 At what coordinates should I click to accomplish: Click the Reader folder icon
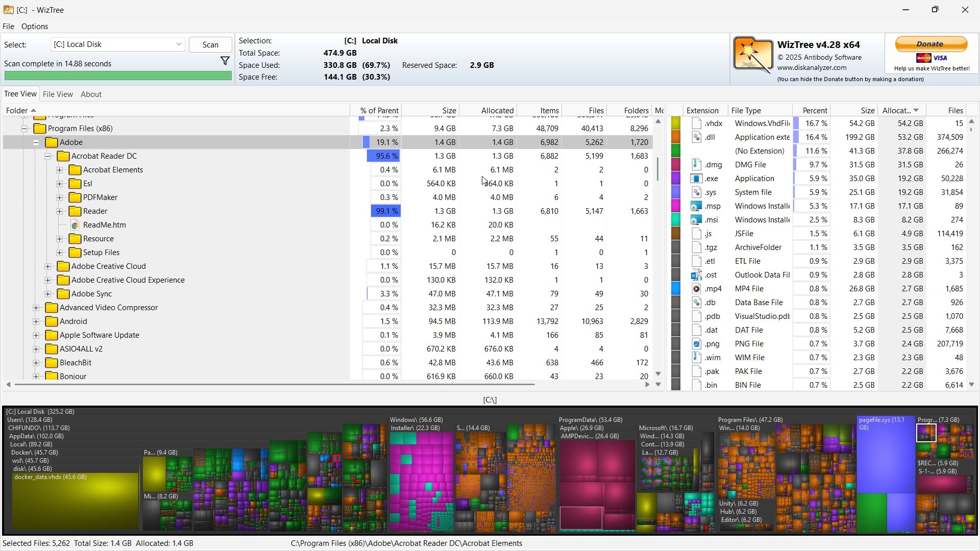pos(75,211)
